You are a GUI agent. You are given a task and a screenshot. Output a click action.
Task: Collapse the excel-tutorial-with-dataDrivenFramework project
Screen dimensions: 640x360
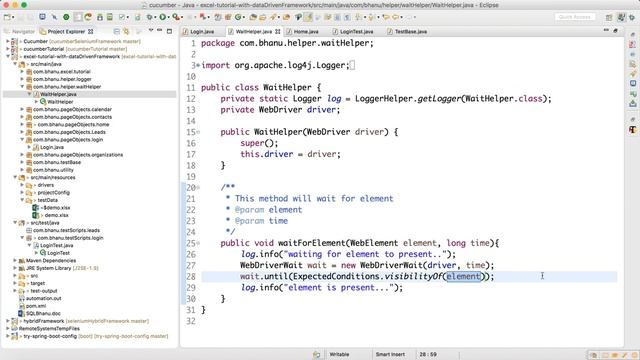coord(8,56)
